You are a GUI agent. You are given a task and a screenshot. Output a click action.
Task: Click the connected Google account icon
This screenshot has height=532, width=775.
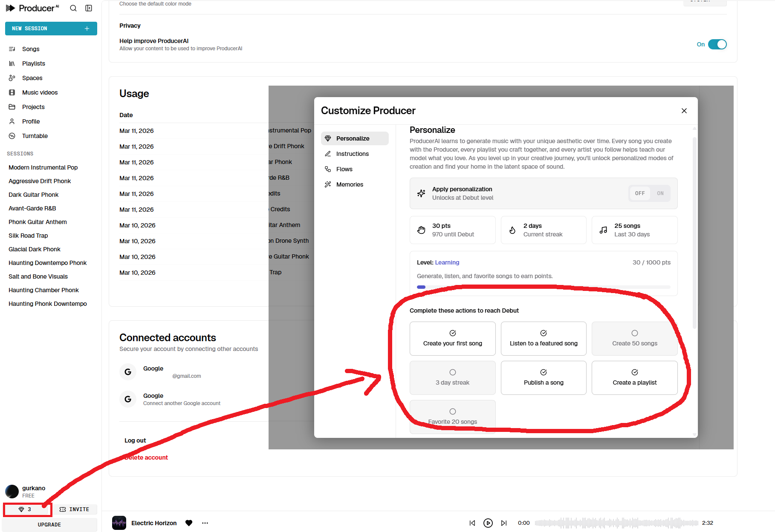coord(128,372)
